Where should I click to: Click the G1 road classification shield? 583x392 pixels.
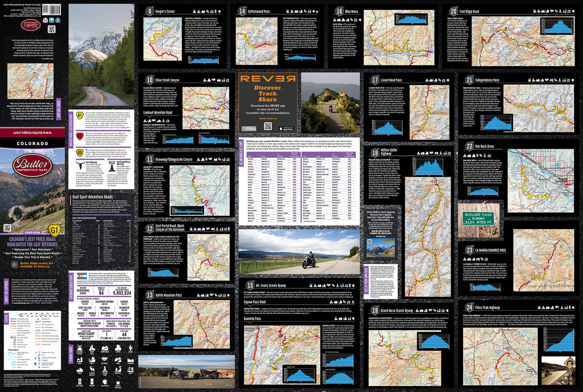79,116
